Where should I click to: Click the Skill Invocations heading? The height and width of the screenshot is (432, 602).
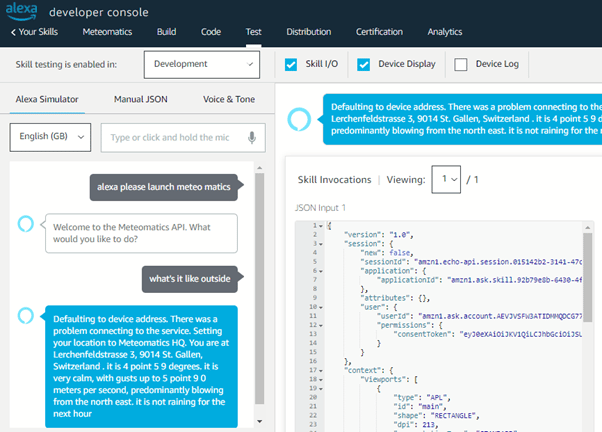334,180
